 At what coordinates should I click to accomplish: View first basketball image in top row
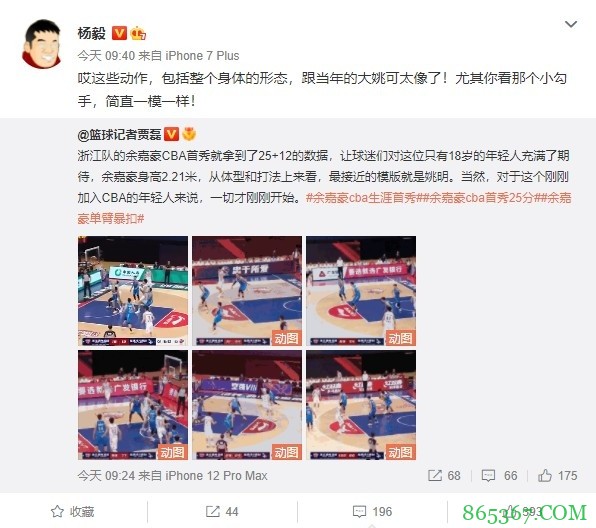click(x=133, y=291)
